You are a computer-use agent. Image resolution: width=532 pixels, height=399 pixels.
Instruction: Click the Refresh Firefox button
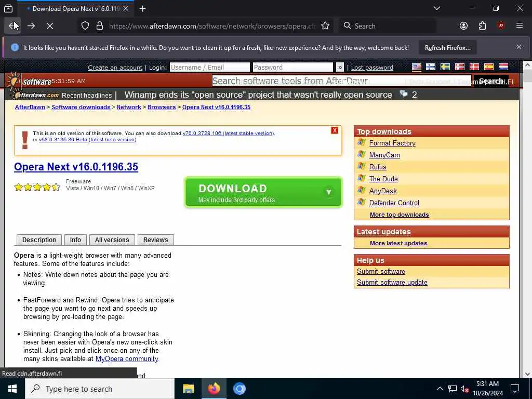447,48
